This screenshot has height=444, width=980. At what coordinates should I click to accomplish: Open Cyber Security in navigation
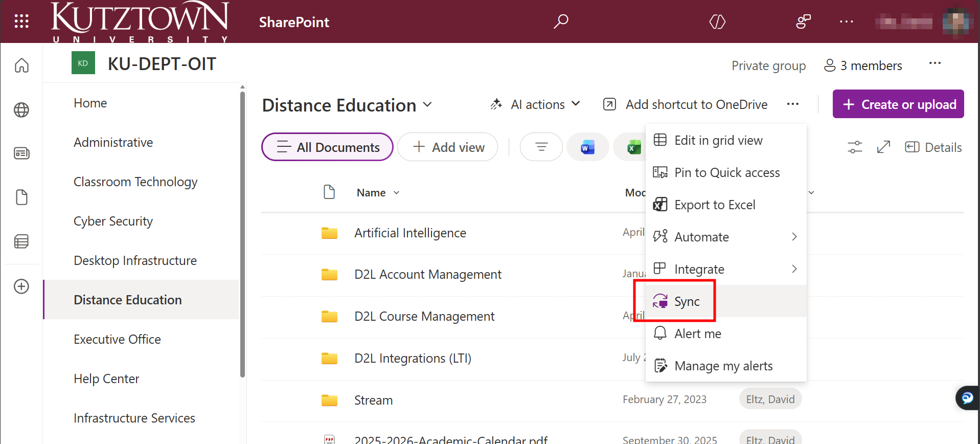(113, 221)
